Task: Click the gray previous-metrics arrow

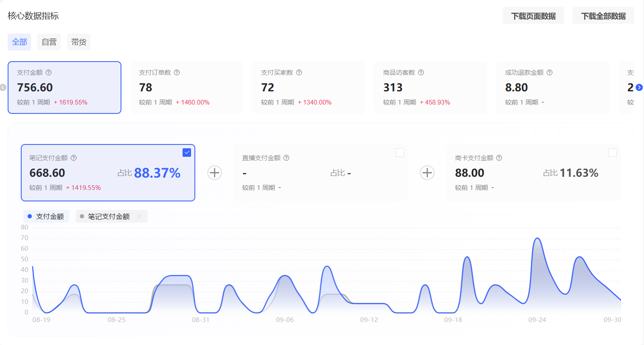Action: (x=3, y=88)
